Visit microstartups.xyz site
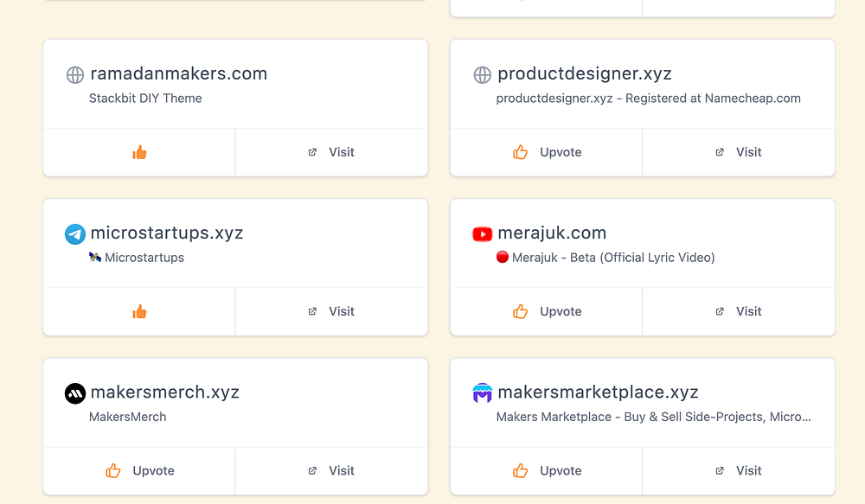The image size is (865, 504). pyautogui.click(x=331, y=311)
